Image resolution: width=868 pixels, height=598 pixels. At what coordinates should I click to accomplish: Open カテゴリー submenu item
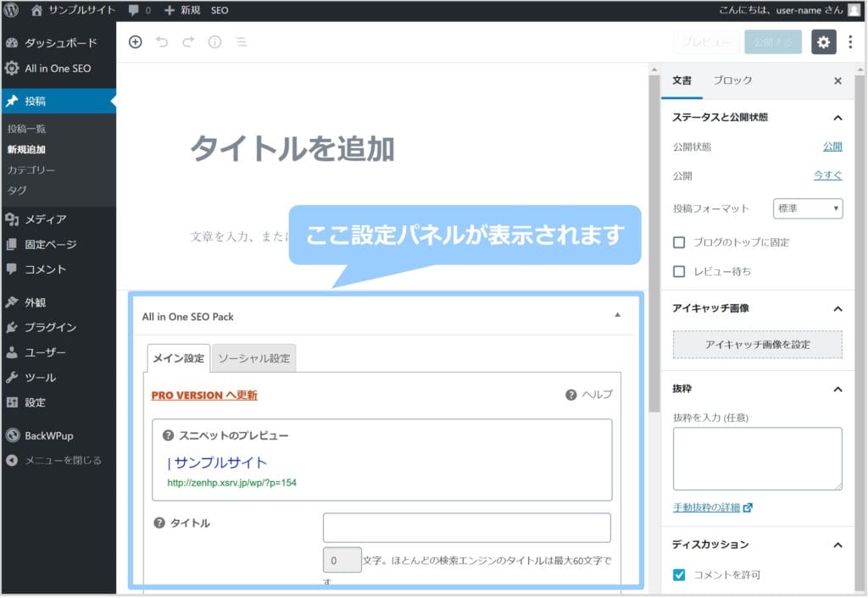tap(31, 170)
